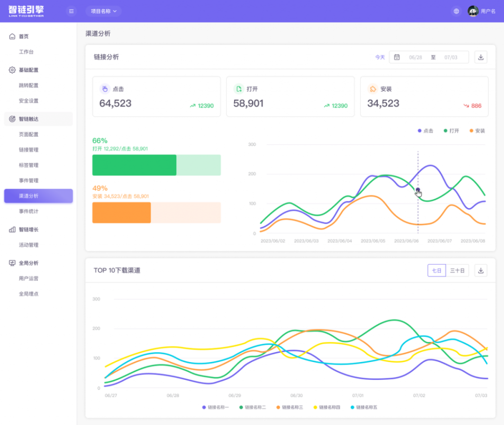This screenshot has height=425, width=504.
Task: Go to 全局埋点
Action: coord(29,294)
